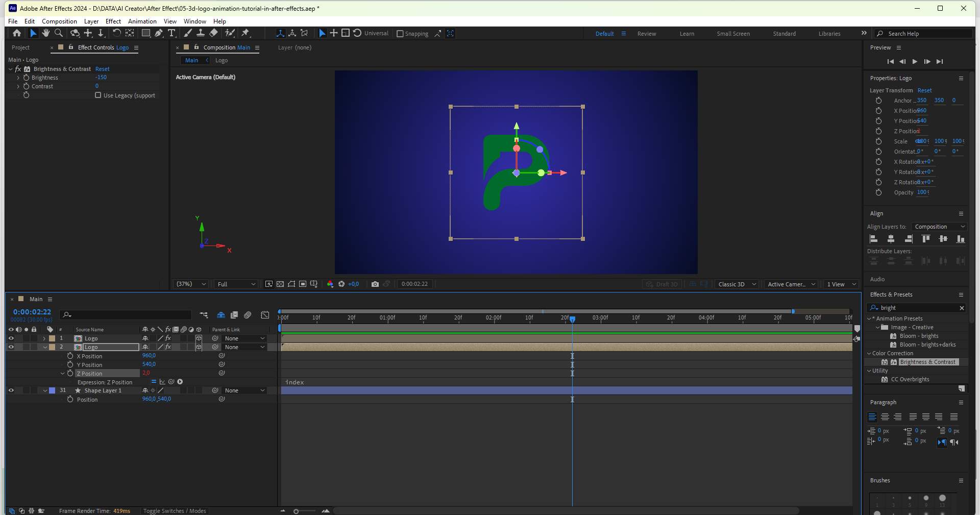Hide Shape Layer 1 visibility eye
980x515 pixels.
click(11, 390)
